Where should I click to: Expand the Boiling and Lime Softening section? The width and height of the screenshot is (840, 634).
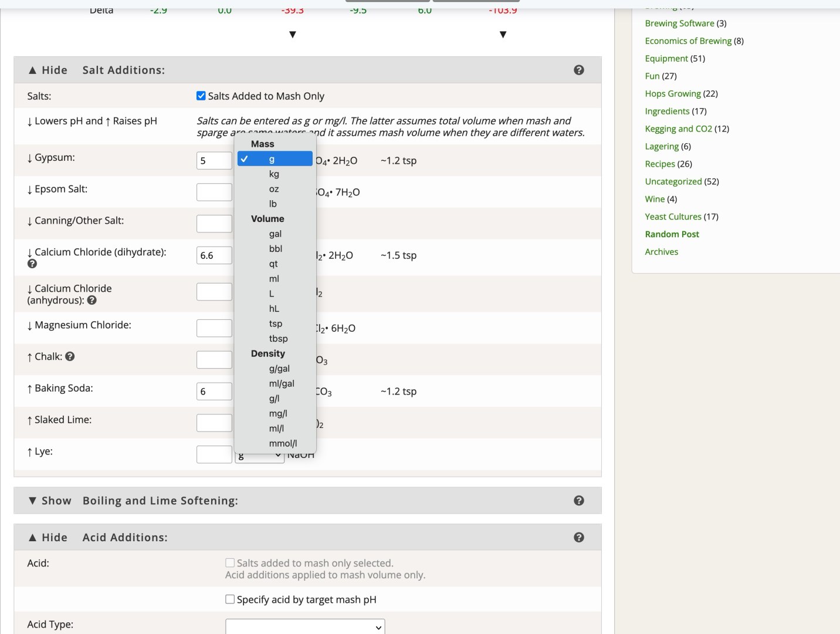point(50,501)
